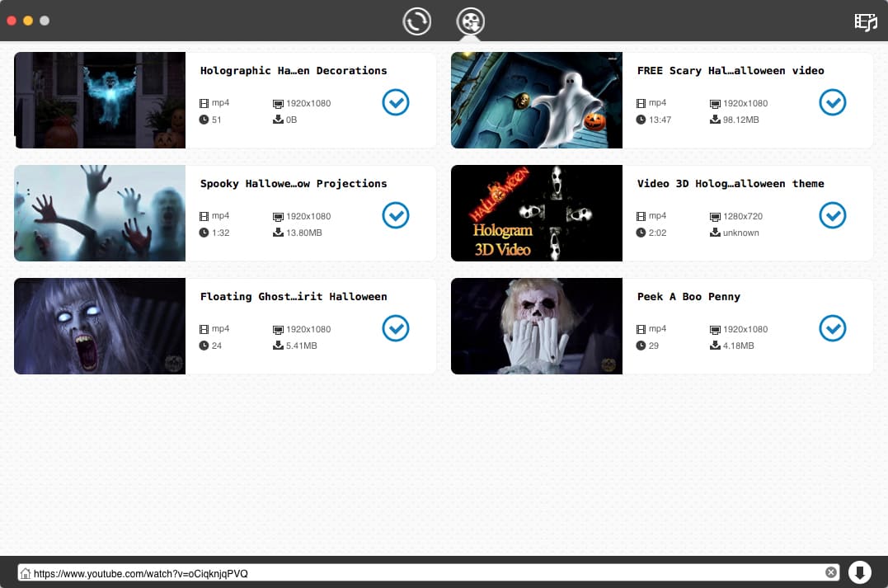Click the monitor icon next to 1280x720
This screenshot has height=588, width=888.
(716, 216)
